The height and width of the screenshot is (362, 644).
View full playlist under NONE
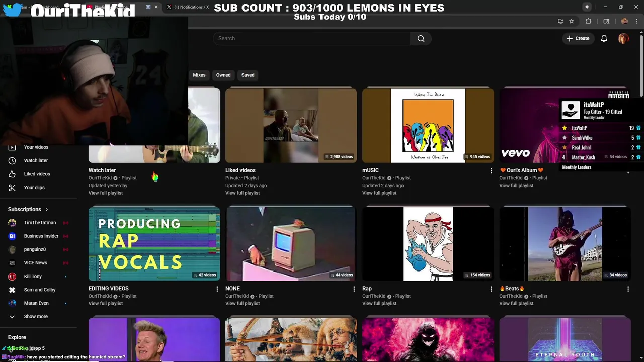pyautogui.click(x=243, y=304)
